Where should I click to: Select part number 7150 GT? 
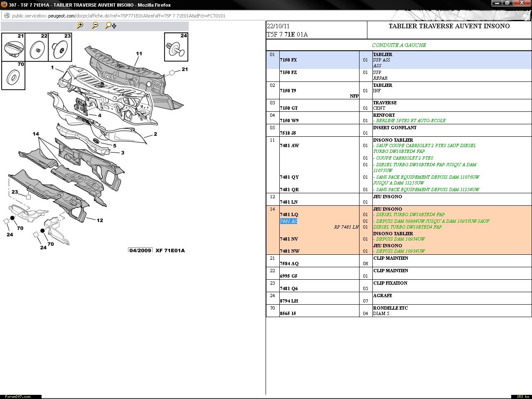point(289,108)
